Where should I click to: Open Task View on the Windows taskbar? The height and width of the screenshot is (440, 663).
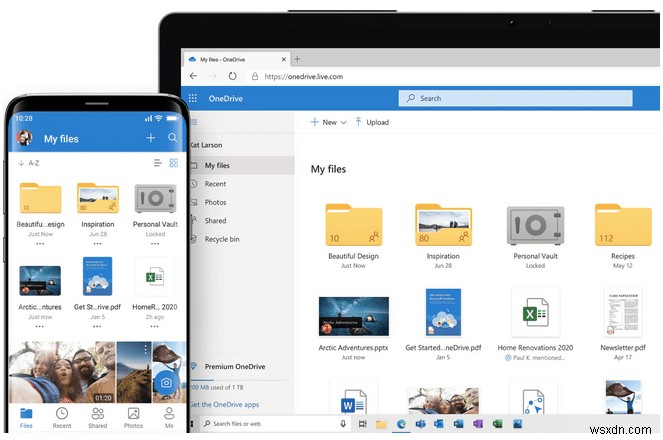pyautogui.click(x=362, y=424)
